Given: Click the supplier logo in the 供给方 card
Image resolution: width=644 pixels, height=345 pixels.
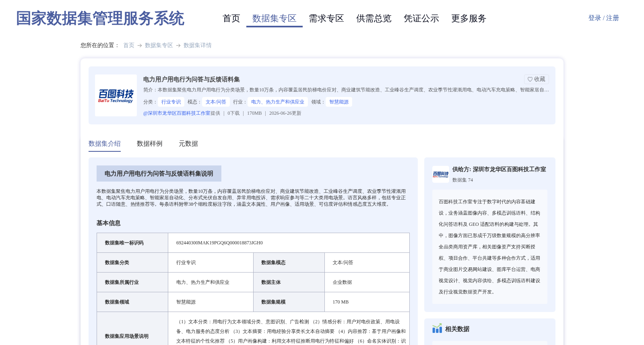Looking at the screenshot, I should [x=441, y=174].
